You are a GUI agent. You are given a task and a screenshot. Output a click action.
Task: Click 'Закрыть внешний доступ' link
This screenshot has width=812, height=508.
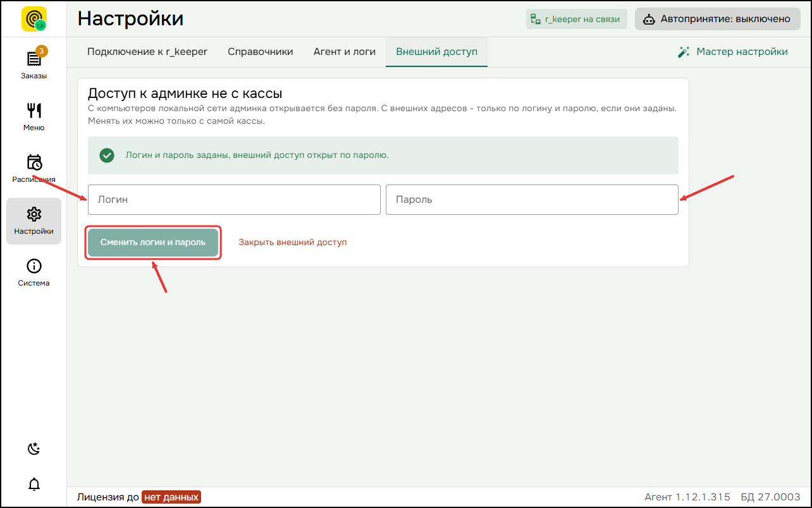coord(293,242)
